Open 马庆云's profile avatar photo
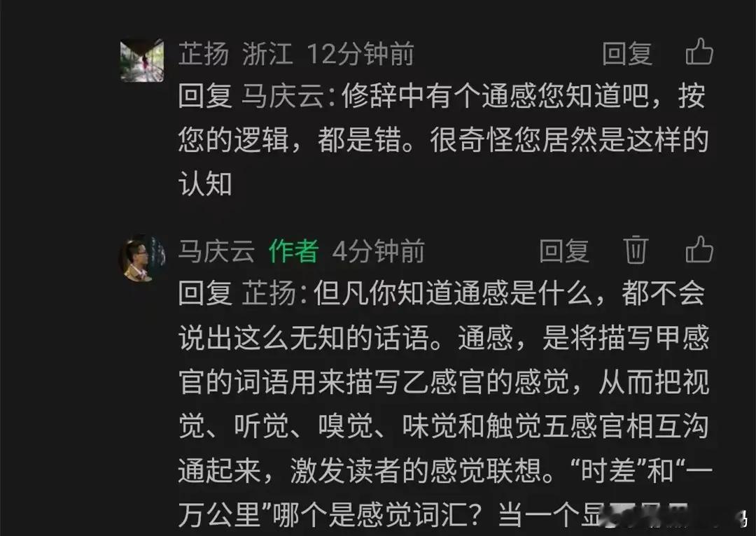This screenshot has height=536, width=756. click(141, 258)
